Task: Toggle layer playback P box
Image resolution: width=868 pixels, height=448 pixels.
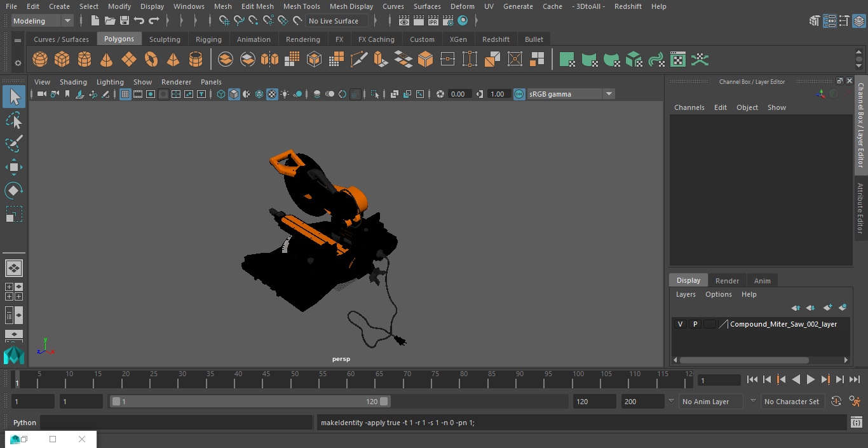Action: pyautogui.click(x=695, y=324)
